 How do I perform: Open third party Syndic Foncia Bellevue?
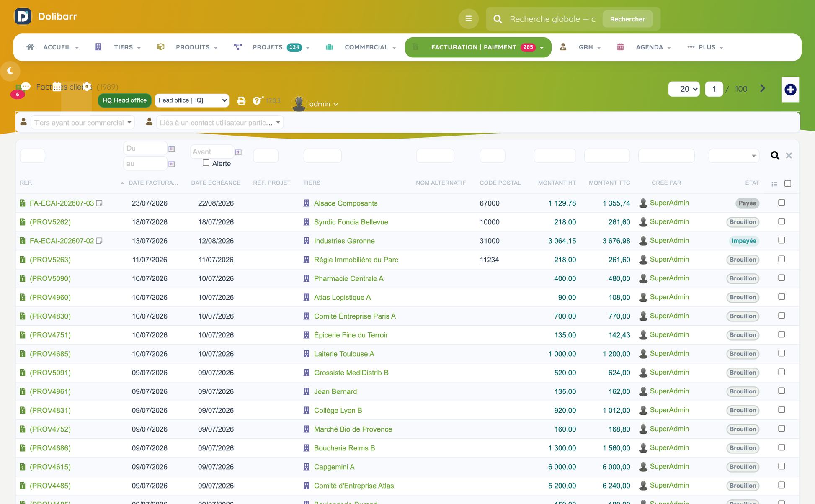[x=351, y=222]
